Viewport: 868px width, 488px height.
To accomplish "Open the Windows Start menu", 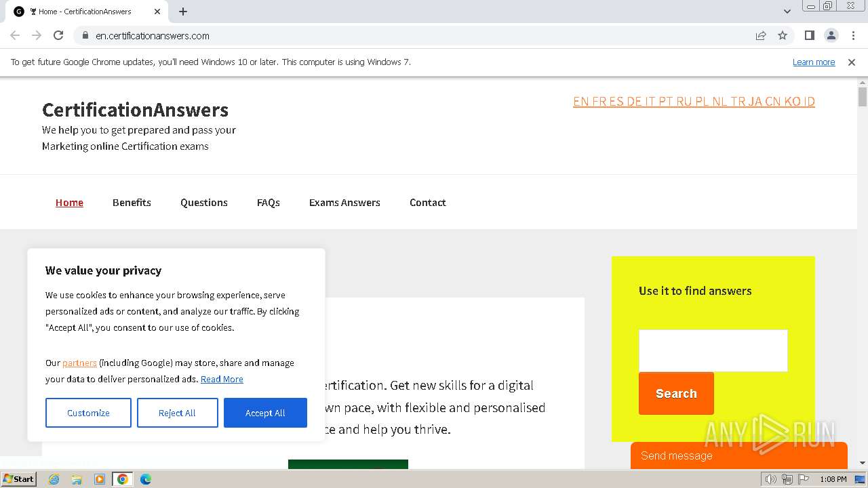I will click(x=19, y=479).
